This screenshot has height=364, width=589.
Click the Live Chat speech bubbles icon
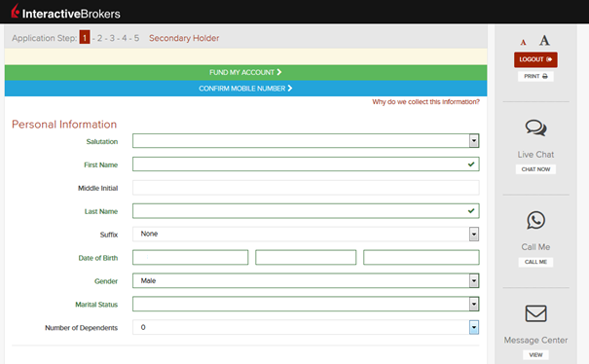coord(535,127)
